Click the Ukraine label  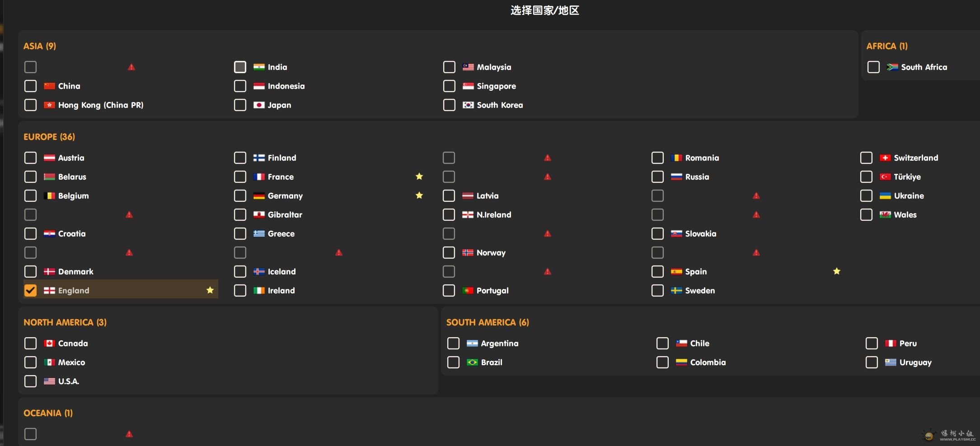point(909,195)
